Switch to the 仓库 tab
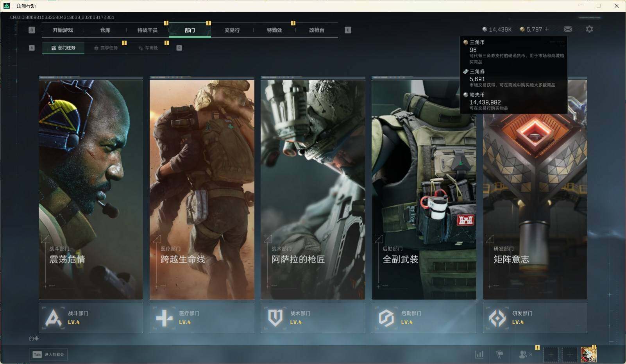The image size is (626, 364). point(105,30)
